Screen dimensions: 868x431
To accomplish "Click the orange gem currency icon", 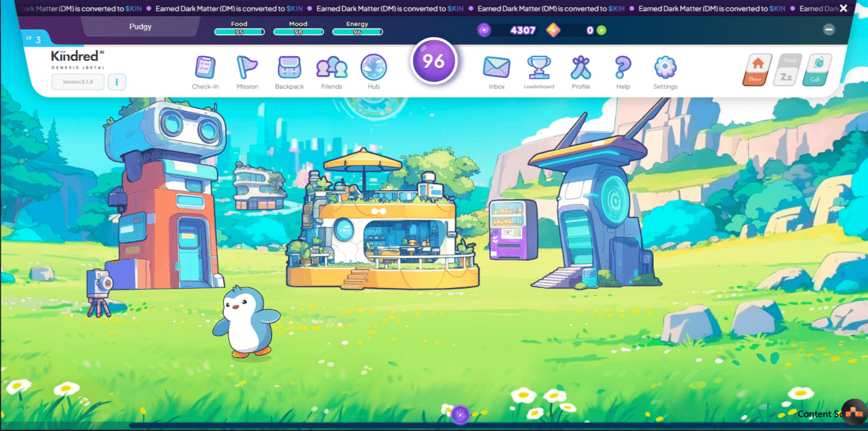I will click(553, 30).
